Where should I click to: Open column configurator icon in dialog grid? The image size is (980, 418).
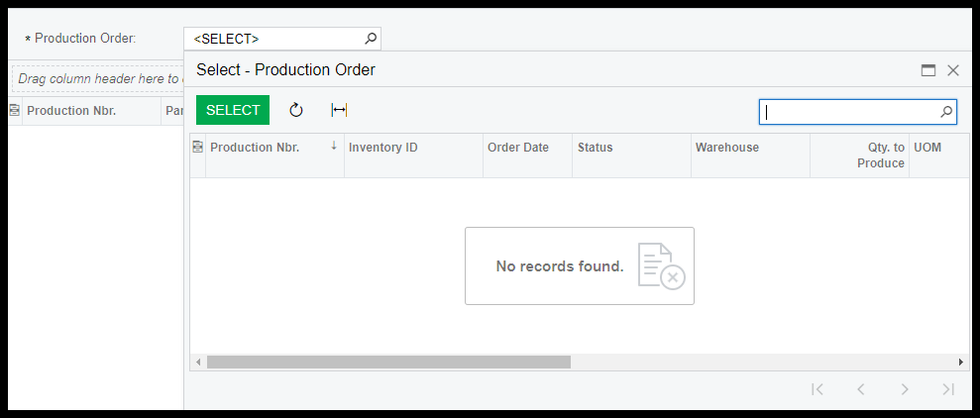pos(197,148)
